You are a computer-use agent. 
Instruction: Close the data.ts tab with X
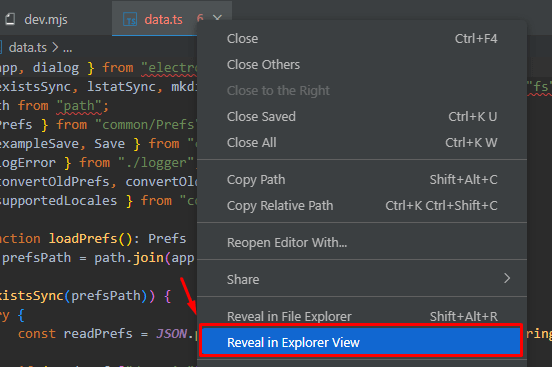point(218,17)
